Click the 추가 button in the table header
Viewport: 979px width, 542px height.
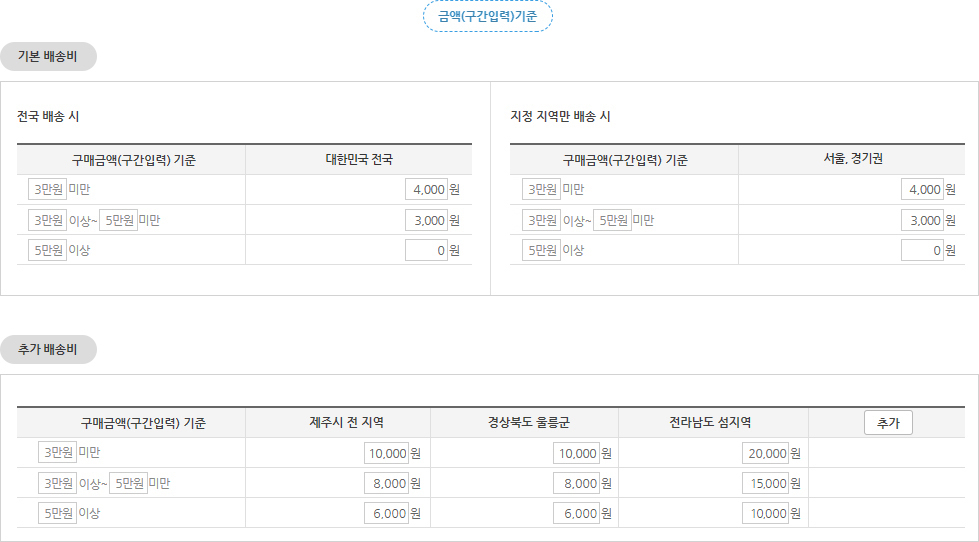click(888, 423)
